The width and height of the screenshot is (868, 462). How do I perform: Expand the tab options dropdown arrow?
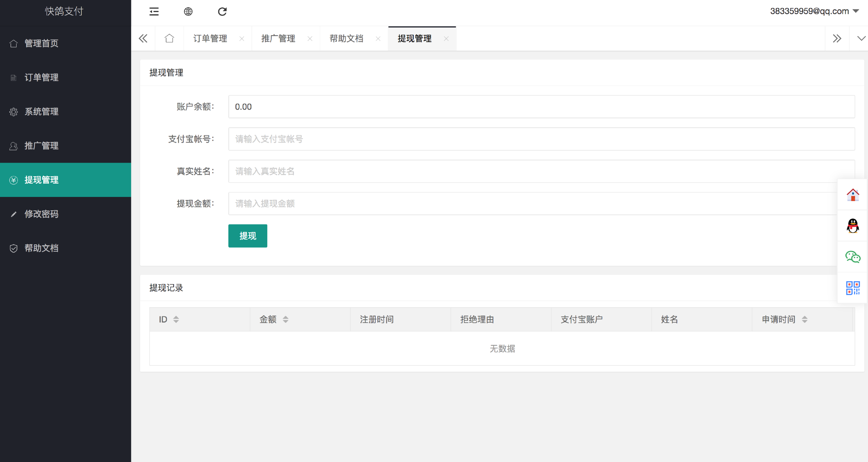tap(861, 38)
